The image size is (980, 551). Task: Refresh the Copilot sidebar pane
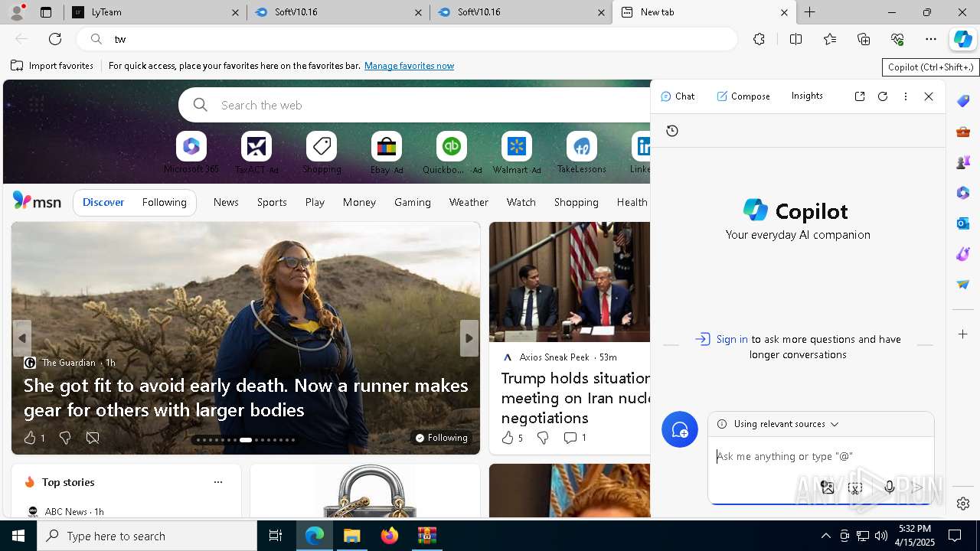[x=883, y=96]
